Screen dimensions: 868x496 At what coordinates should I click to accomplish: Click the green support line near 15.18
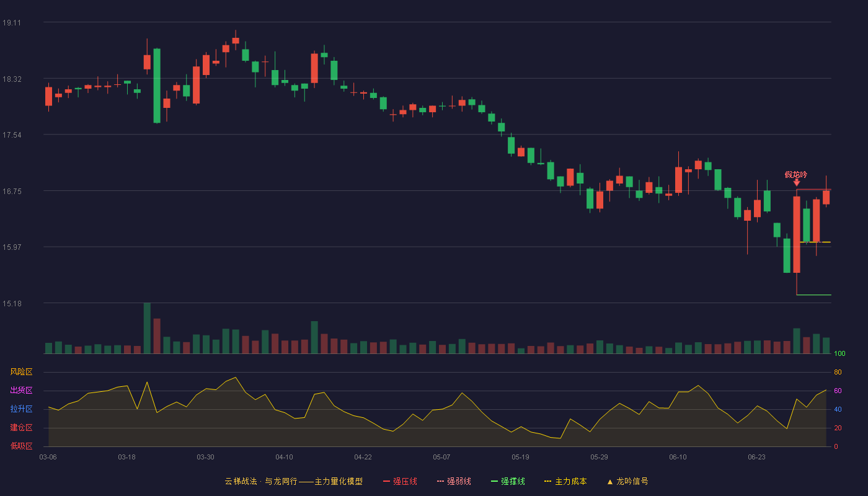click(x=813, y=295)
